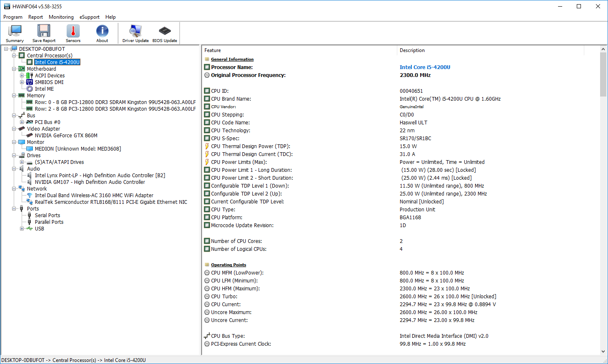Collapse the Memory branch
Viewport: 608px width, 364px height.
14,96
